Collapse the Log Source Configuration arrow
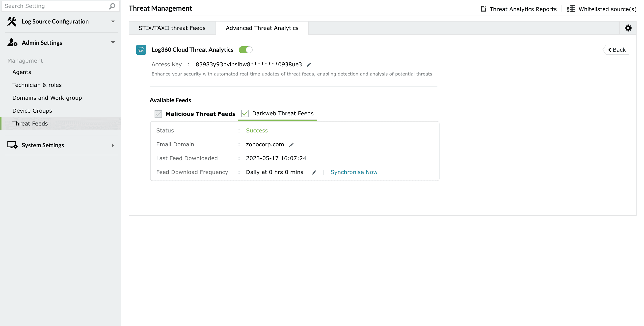 113,22
